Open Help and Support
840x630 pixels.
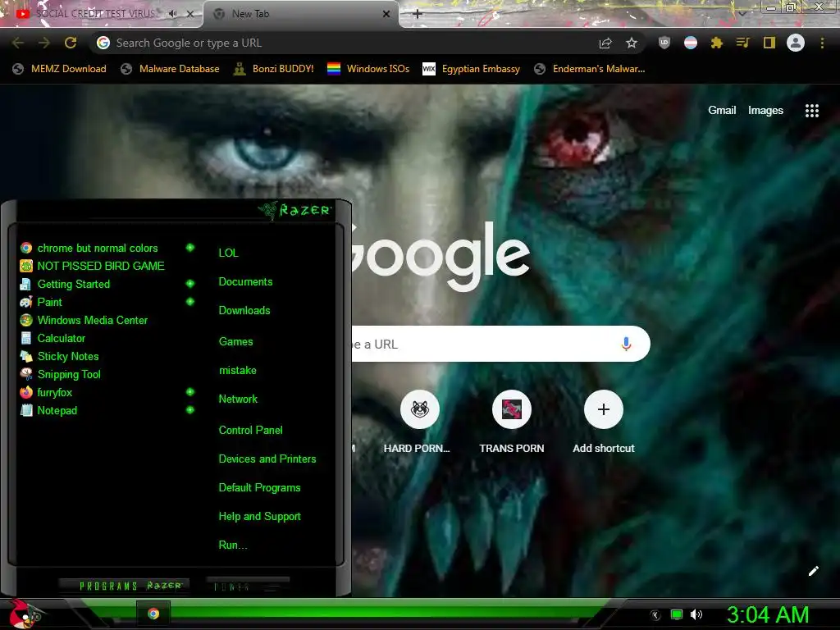(259, 517)
